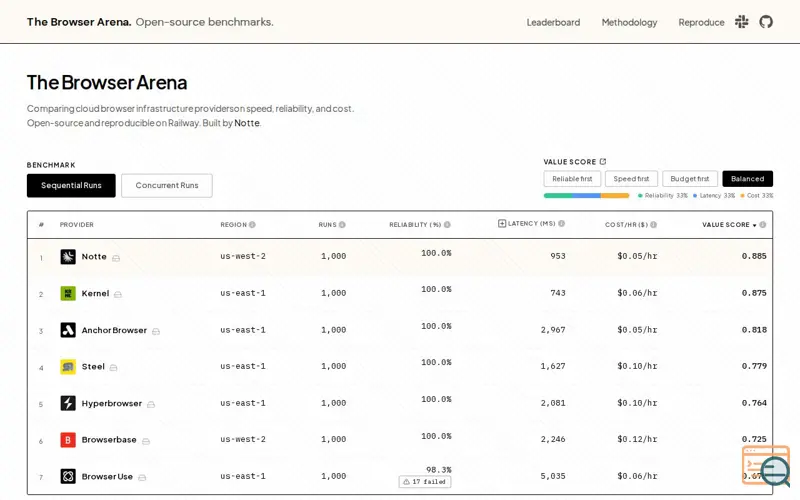Follow the Notte link in the description
800x500 pixels.
coord(247,123)
